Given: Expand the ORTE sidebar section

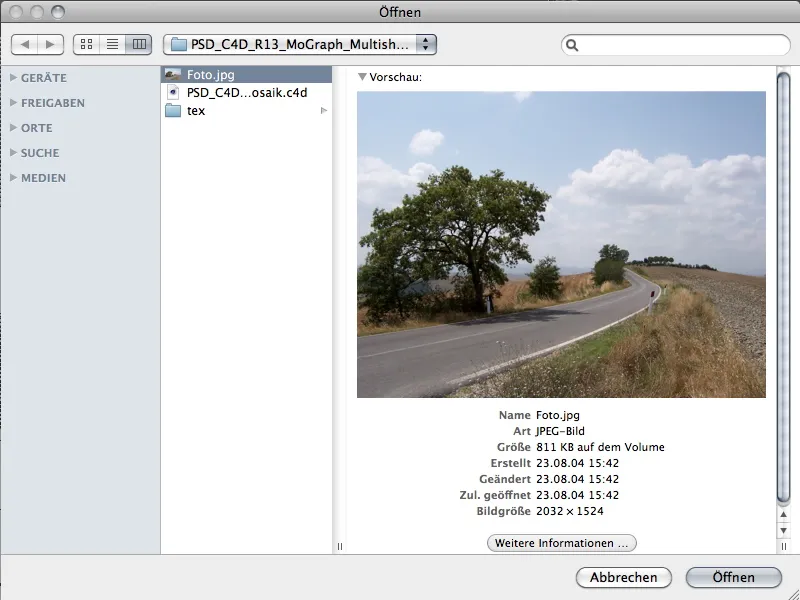Looking at the screenshot, I should [13, 128].
